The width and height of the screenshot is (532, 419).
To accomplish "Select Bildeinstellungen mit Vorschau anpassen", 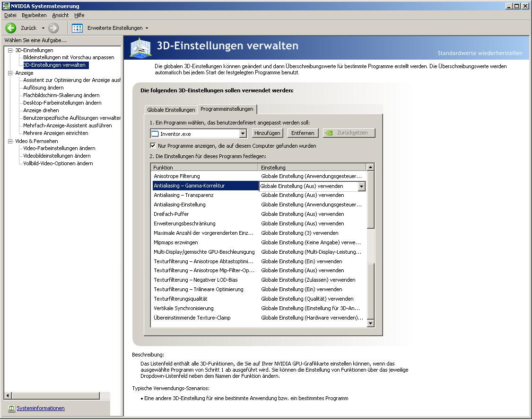I will click(69, 57).
